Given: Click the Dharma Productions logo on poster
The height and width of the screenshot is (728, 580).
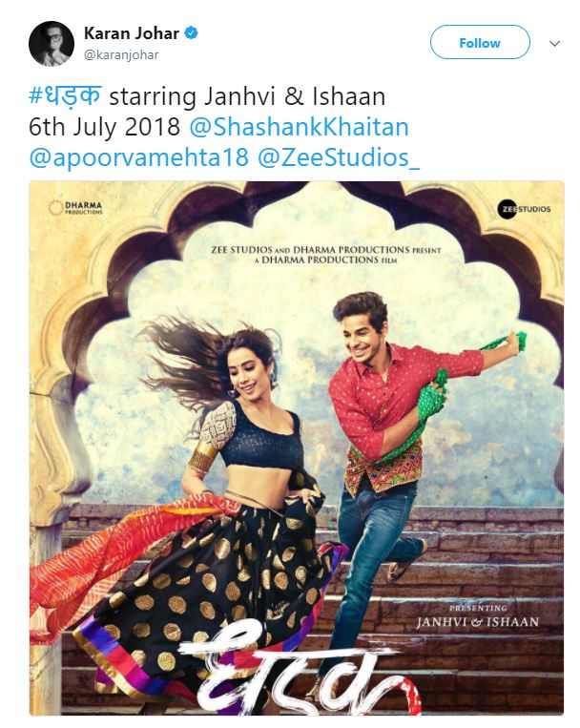Looking at the screenshot, I should pyautogui.click(x=75, y=208).
